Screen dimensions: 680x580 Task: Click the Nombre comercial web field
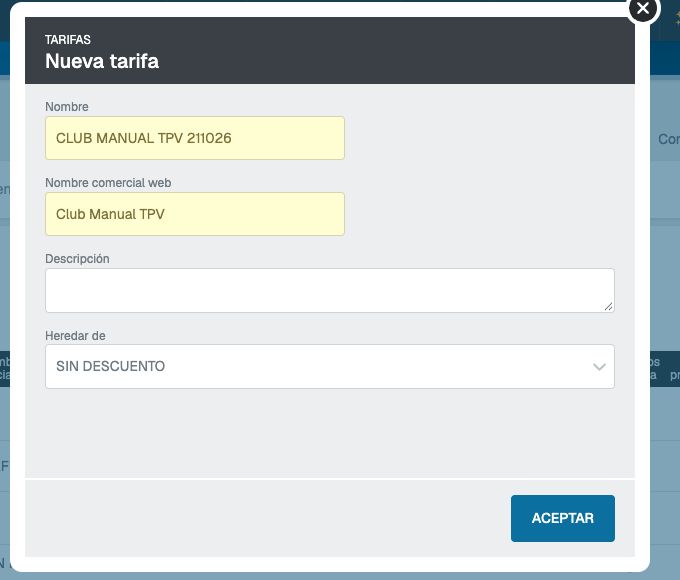[195, 214]
